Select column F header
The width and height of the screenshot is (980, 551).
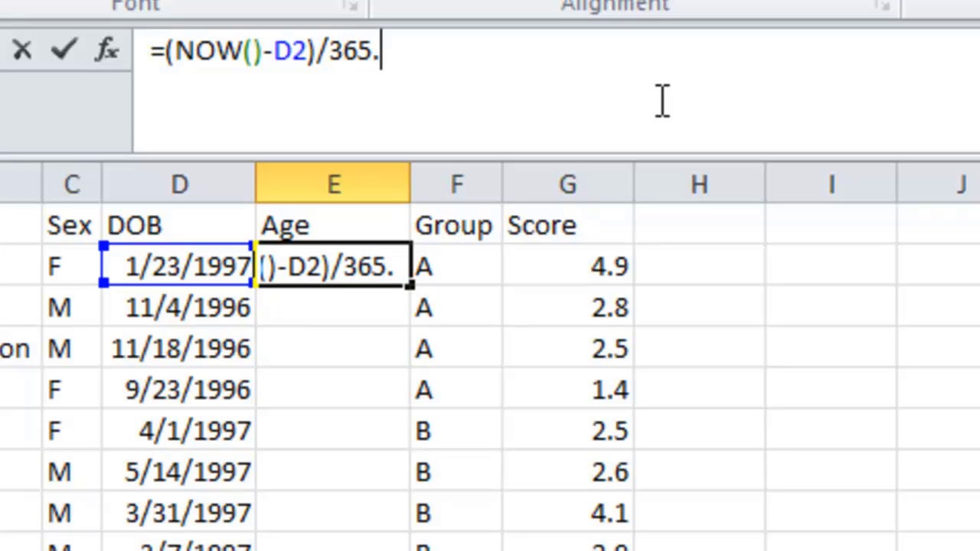click(456, 184)
